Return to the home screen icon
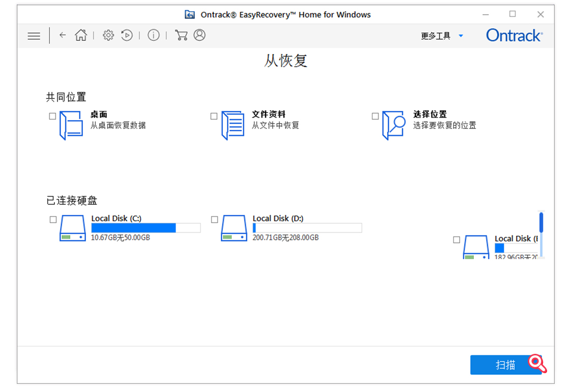The image size is (570, 392). coord(81,35)
